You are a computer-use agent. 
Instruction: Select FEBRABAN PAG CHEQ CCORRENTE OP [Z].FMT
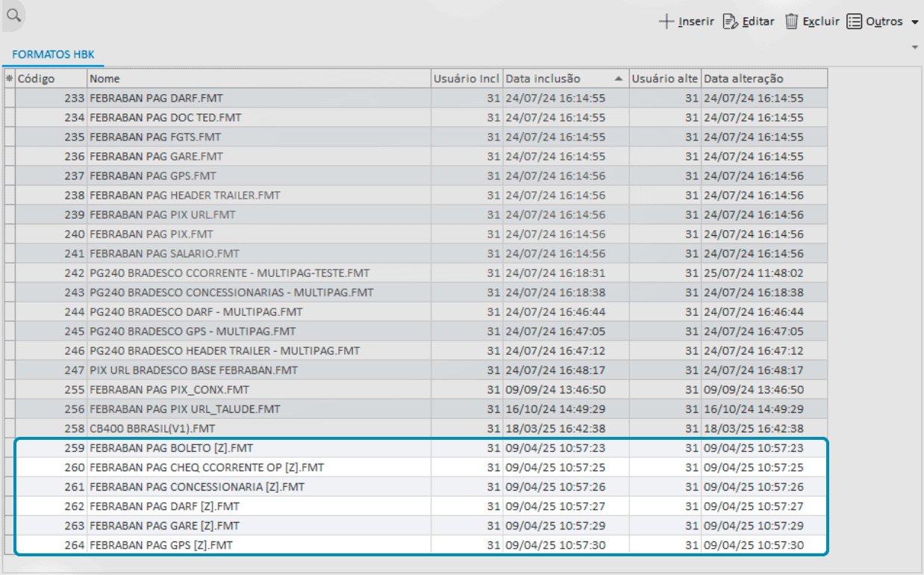pyautogui.click(x=416, y=467)
